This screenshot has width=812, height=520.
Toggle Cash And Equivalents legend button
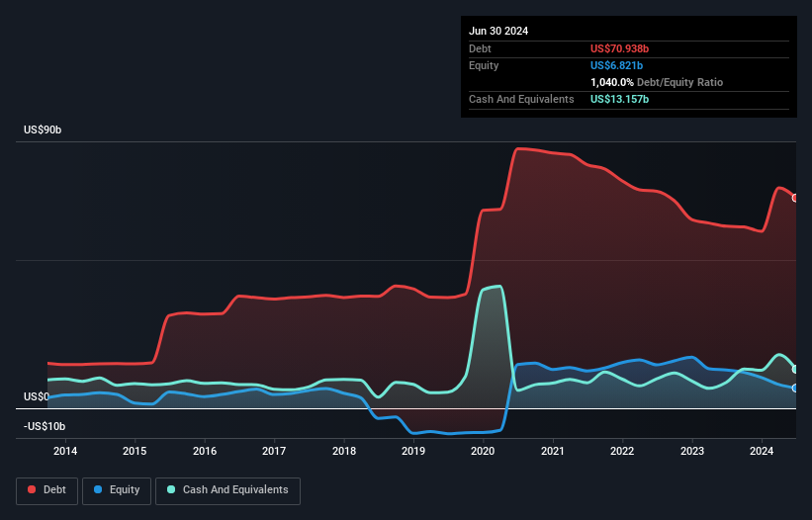[227, 490]
